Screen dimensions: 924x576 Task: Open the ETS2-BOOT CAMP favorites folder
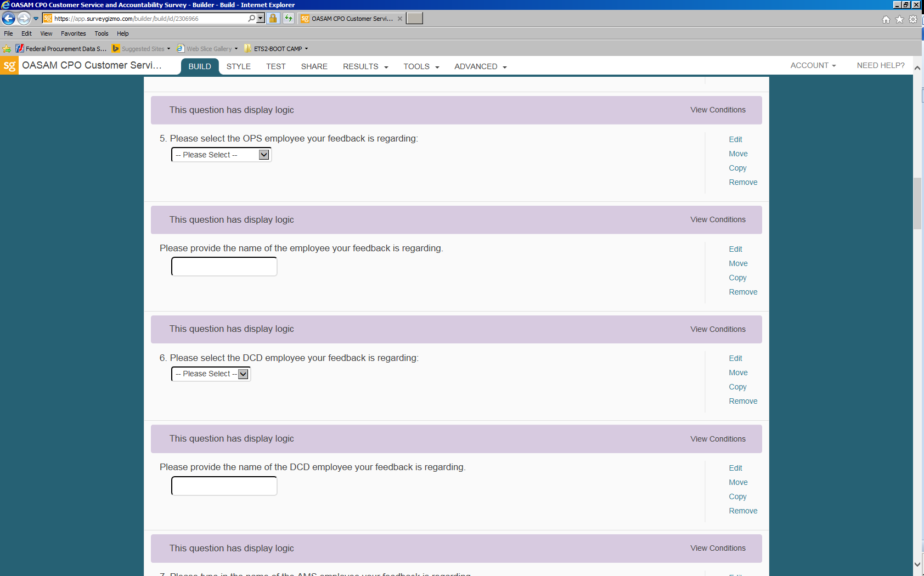tap(276, 49)
